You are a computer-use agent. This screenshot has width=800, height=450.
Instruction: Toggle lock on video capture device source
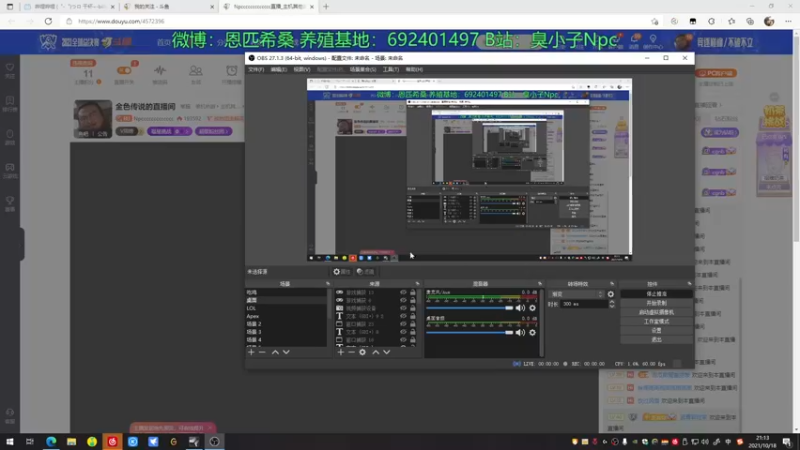click(x=412, y=308)
